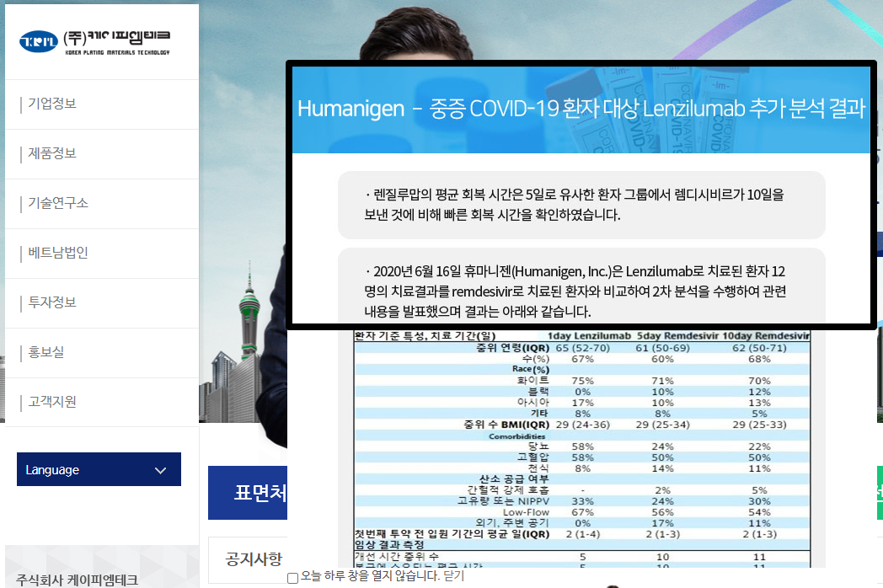883x588 pixels.
Task: Open the 공지사항 section heading
Action: [x=254, y=559]
